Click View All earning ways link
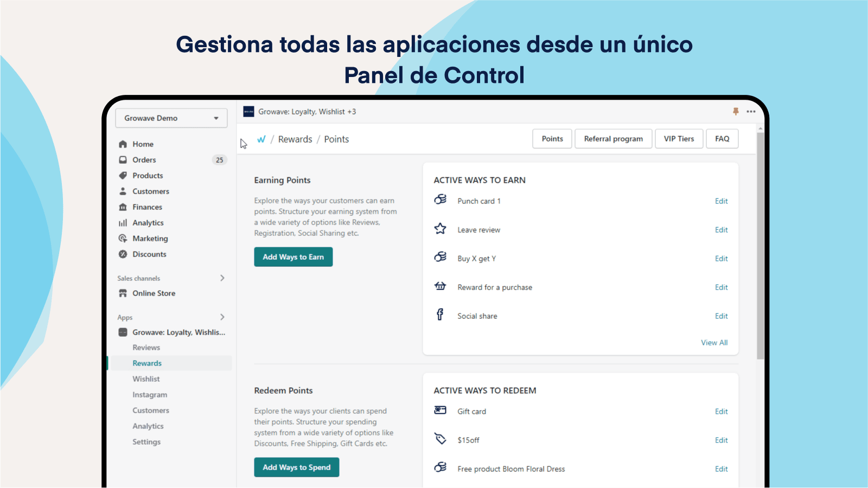The height and width of the screenshot is (488, 868). pos(714,343)
